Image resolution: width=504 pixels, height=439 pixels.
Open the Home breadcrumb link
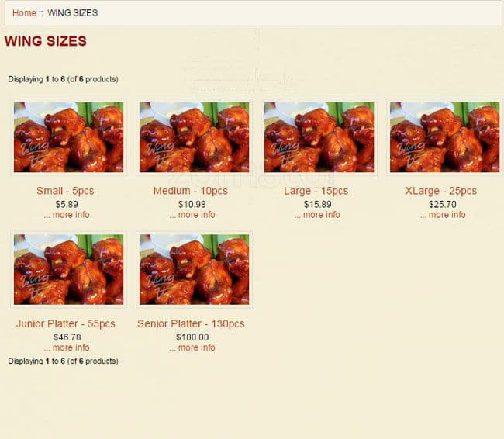point(24,13)
